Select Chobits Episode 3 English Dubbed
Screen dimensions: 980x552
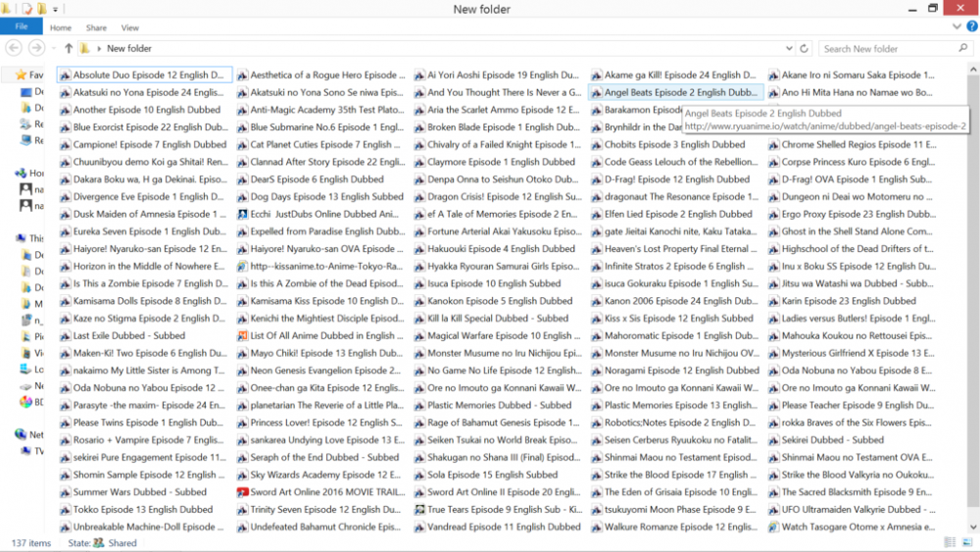pos(675,144)
